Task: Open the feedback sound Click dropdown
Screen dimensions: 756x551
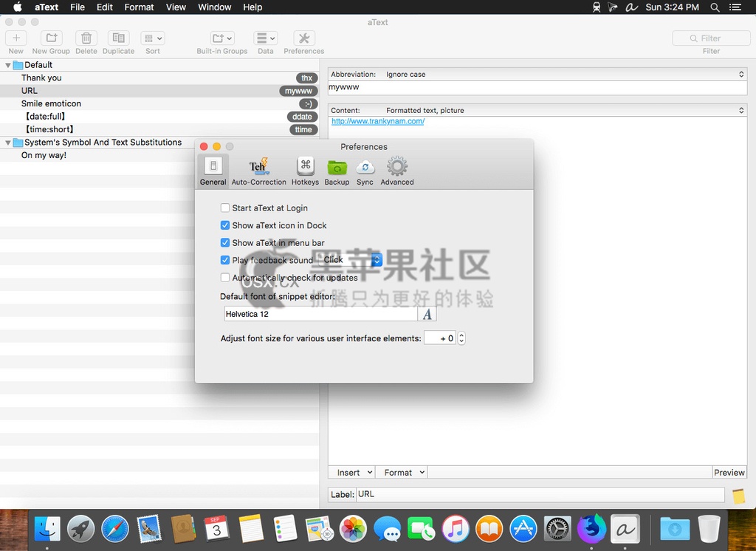Action: click(351, 260)
